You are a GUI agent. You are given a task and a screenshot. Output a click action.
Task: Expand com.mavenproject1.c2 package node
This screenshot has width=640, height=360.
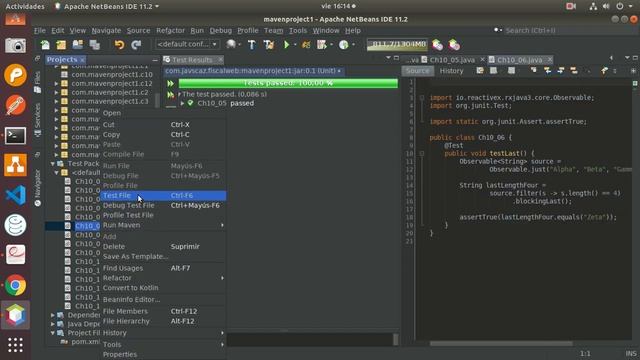click(x=56, y=93)
